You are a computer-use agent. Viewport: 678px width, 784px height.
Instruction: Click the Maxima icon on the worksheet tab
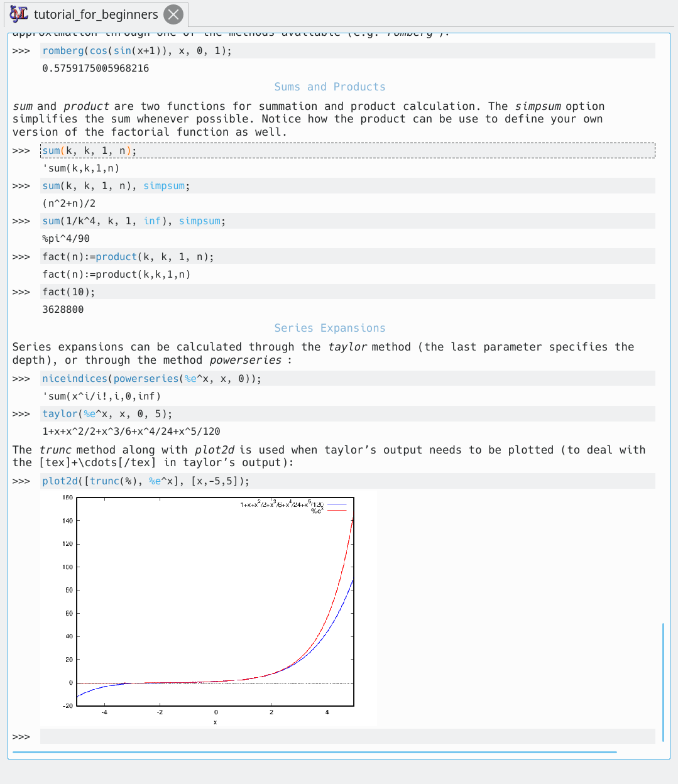click(19, 14)
